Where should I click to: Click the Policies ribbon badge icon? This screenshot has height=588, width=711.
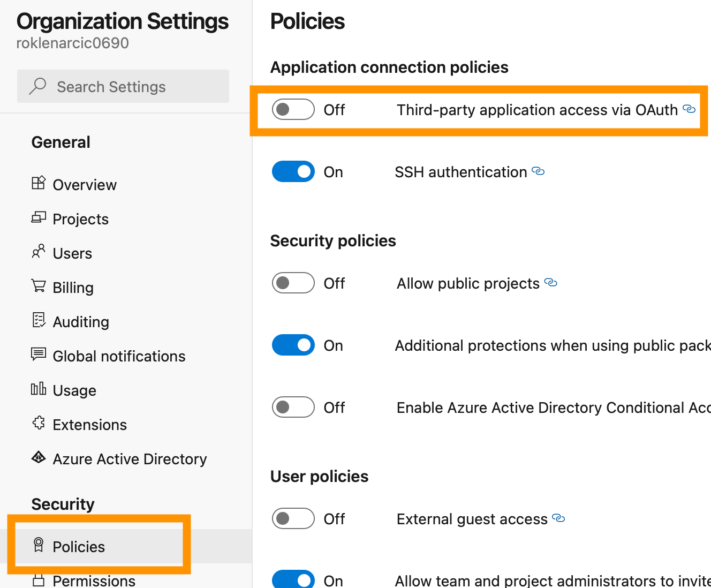[x=39, y=545]
